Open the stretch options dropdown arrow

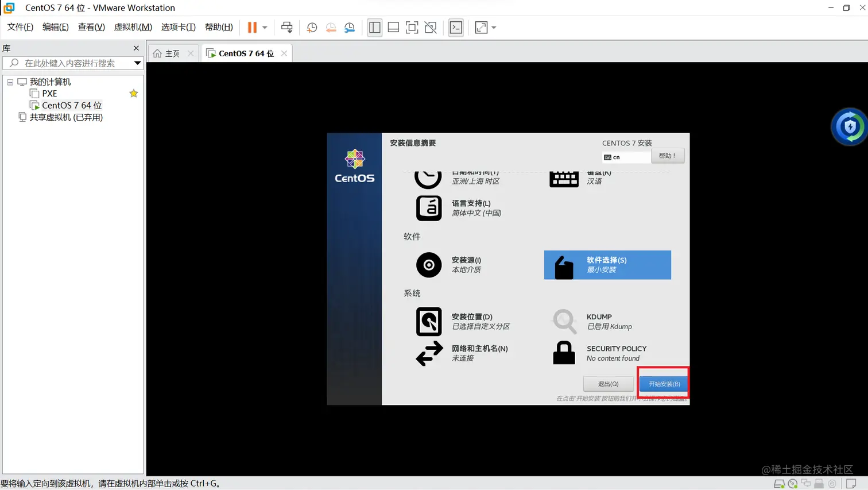494,28
